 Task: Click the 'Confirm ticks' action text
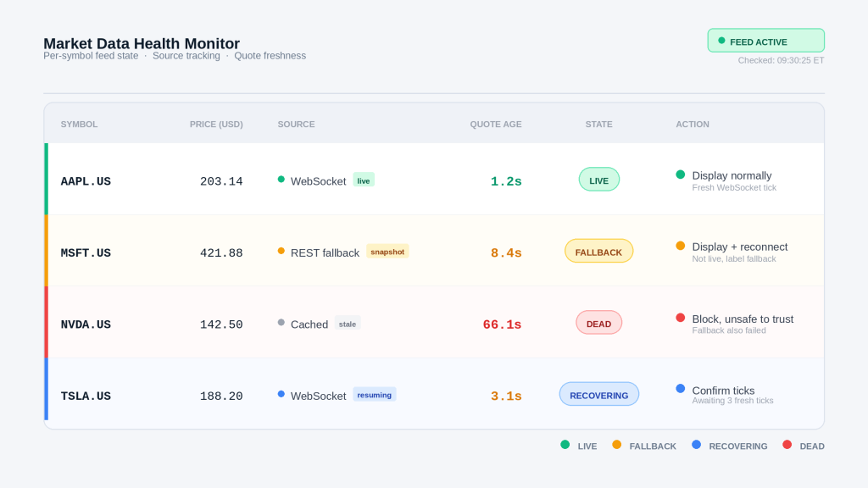pyautogui.click(x=723, y=391)
